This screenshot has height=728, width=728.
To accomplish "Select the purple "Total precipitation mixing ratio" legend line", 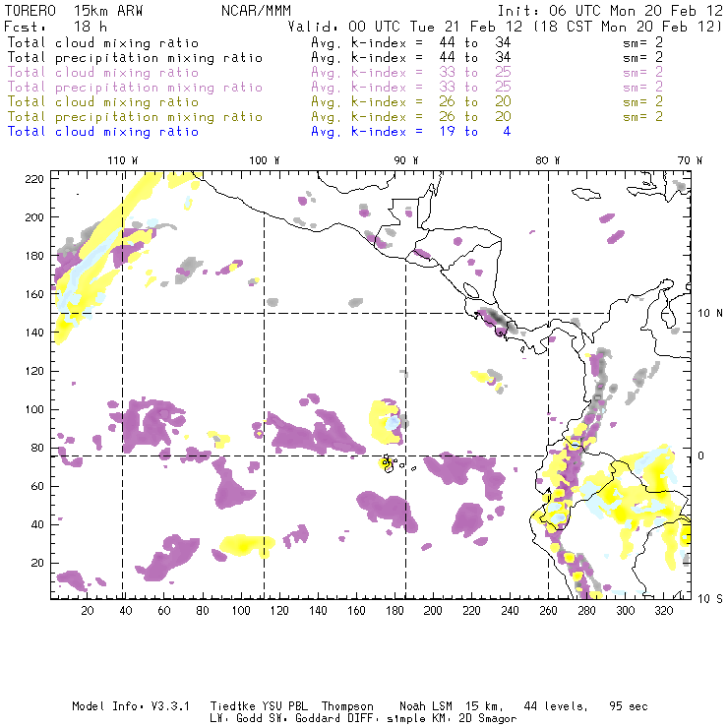I will [x=135, y=88].
